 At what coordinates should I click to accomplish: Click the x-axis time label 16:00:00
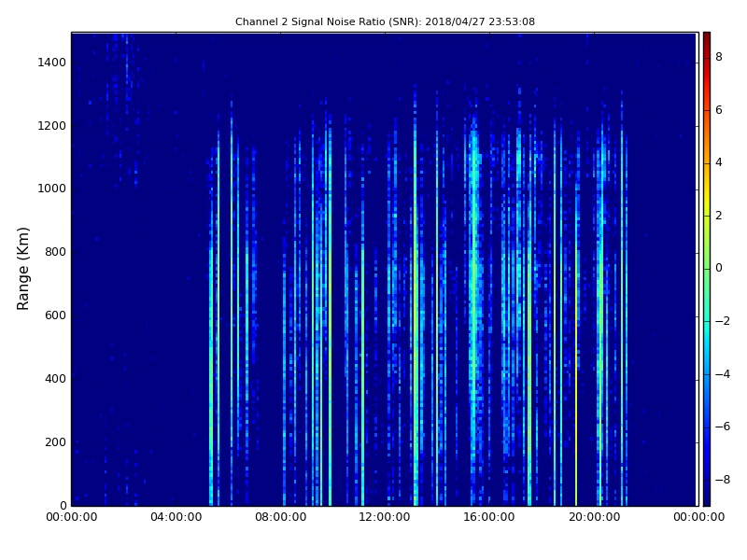pyautogui.click(x=489, y=517)
